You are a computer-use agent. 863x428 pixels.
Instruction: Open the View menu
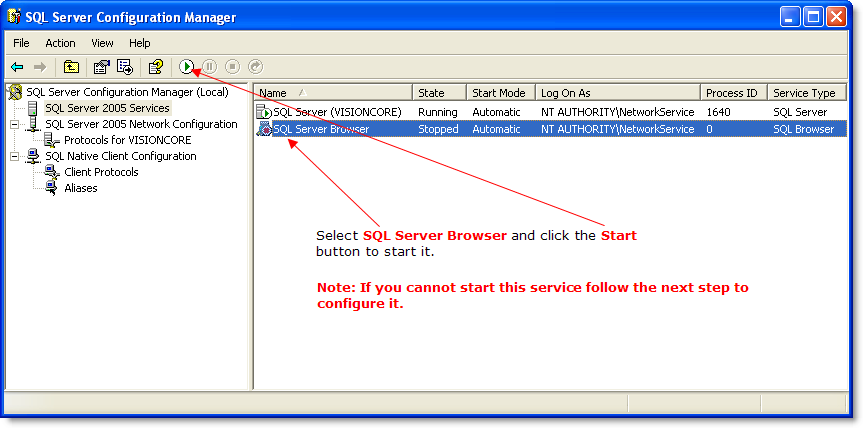point(102,43)
